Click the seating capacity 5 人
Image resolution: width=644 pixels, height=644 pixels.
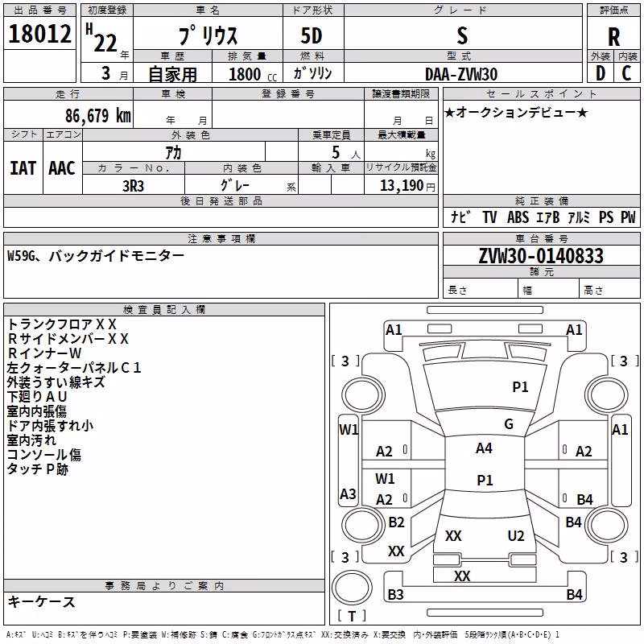(345, 153)
